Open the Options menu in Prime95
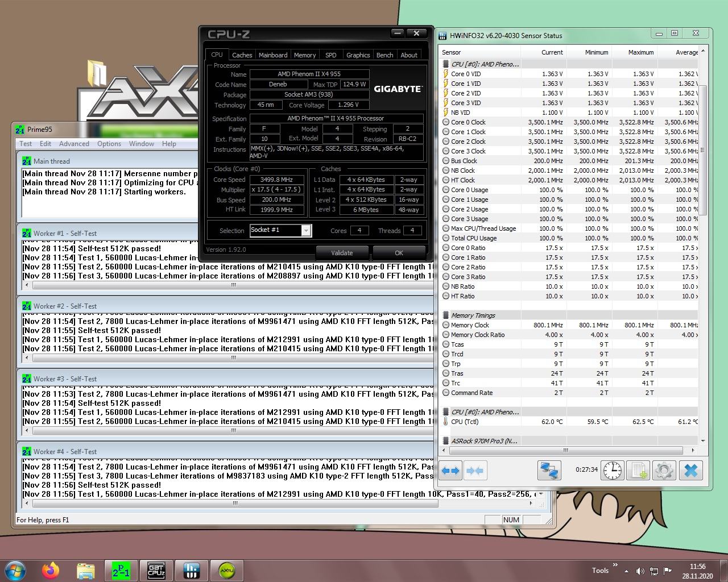Screen dimensions: 728x582 pyautogui.click(x=109, y=144)
